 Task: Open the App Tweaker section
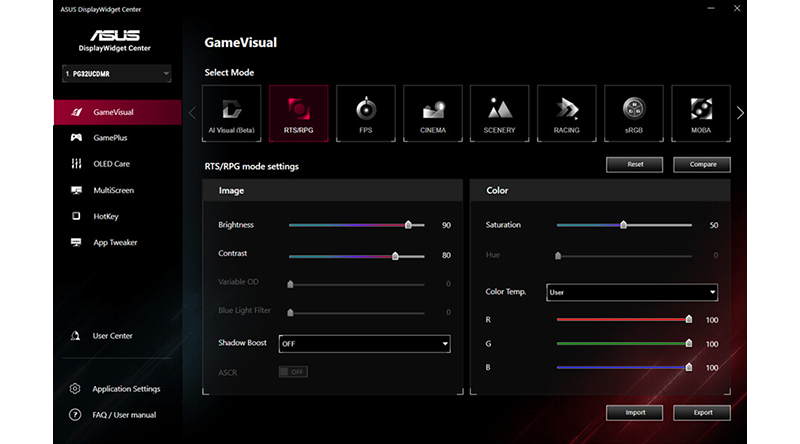pyautogui.click(x=117, y=242)
